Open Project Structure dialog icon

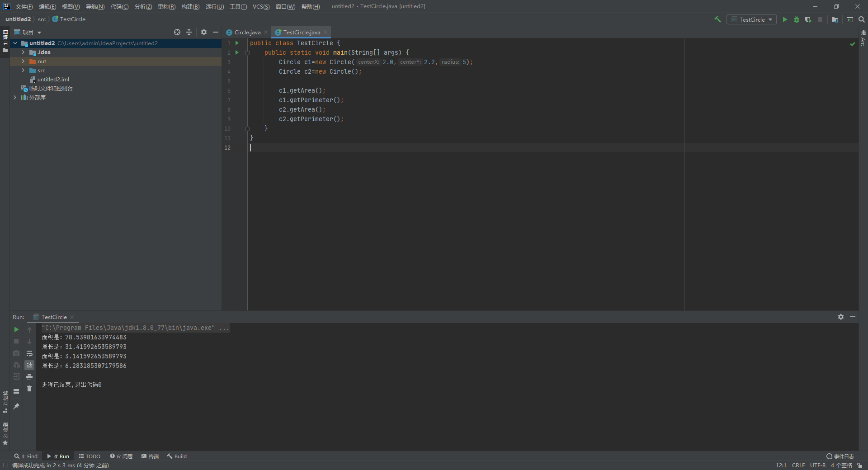[835, 19]
